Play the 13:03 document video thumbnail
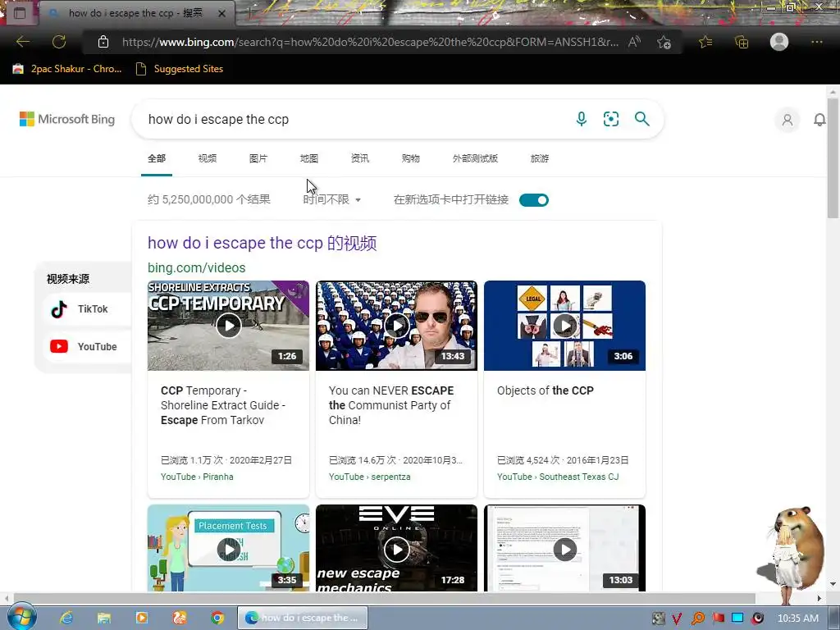This screenshot has width=840, height=630. pyautogui.click(x=564, y=548)
